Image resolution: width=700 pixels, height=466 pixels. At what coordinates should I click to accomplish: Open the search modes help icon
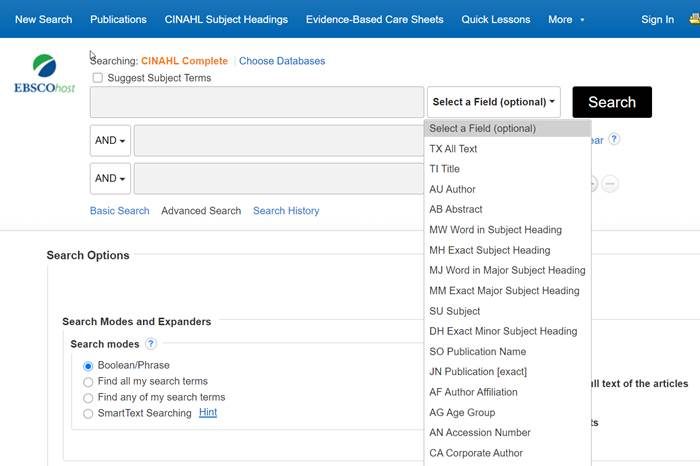click(151, 344)
